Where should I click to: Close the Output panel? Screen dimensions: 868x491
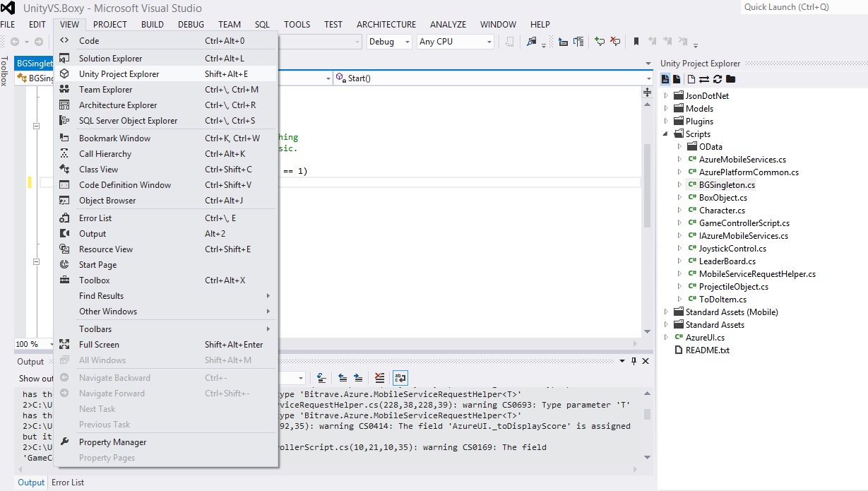click(x=646, y=361)
